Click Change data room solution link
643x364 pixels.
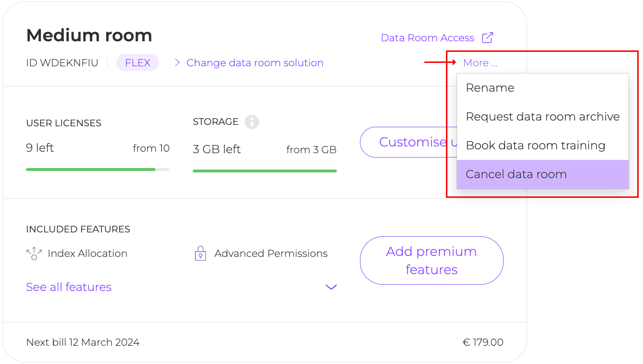pos(255,63)
